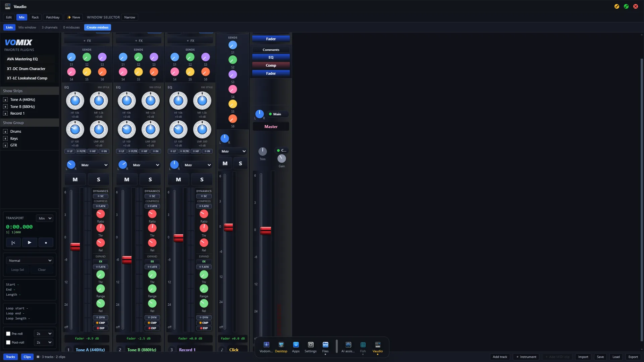Click the purple S3 send knob on Click strip
This screenshot has height=362, width=644.
[x=232, y=74]
